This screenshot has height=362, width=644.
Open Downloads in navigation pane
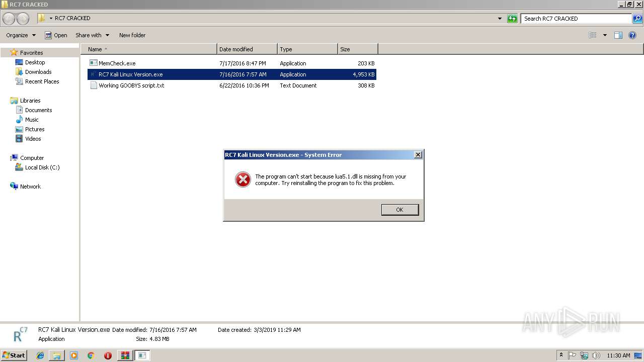[x=38, y=72]
